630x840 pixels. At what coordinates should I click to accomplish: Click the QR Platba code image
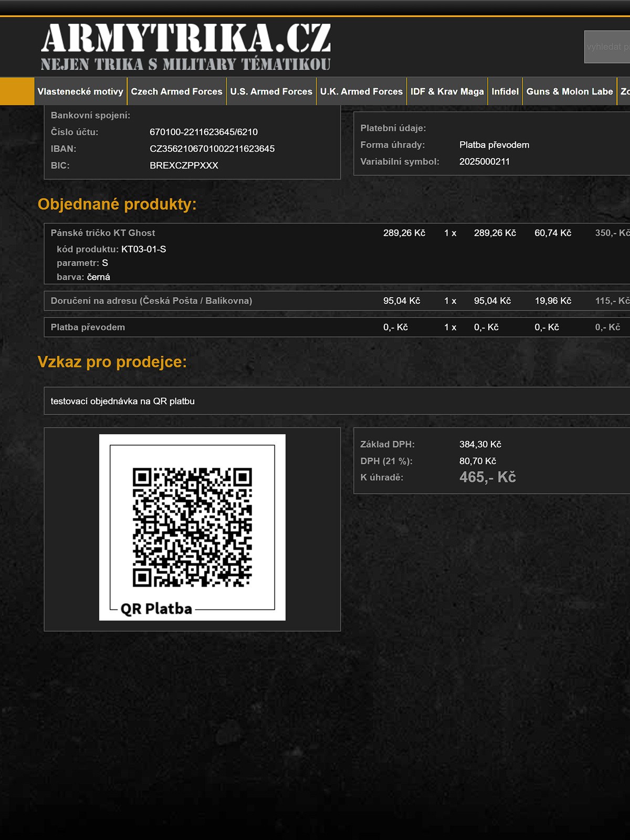coord(192,527)
